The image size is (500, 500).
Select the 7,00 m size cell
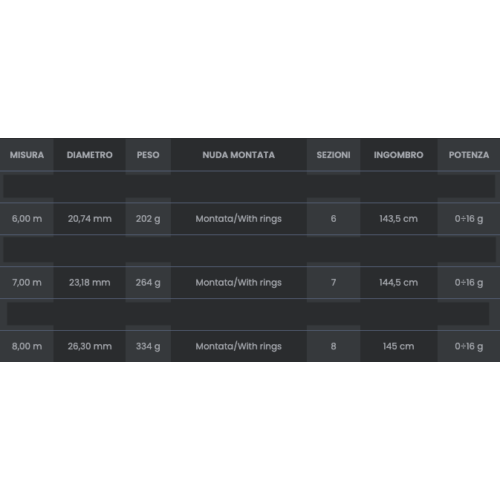[27, 282]
